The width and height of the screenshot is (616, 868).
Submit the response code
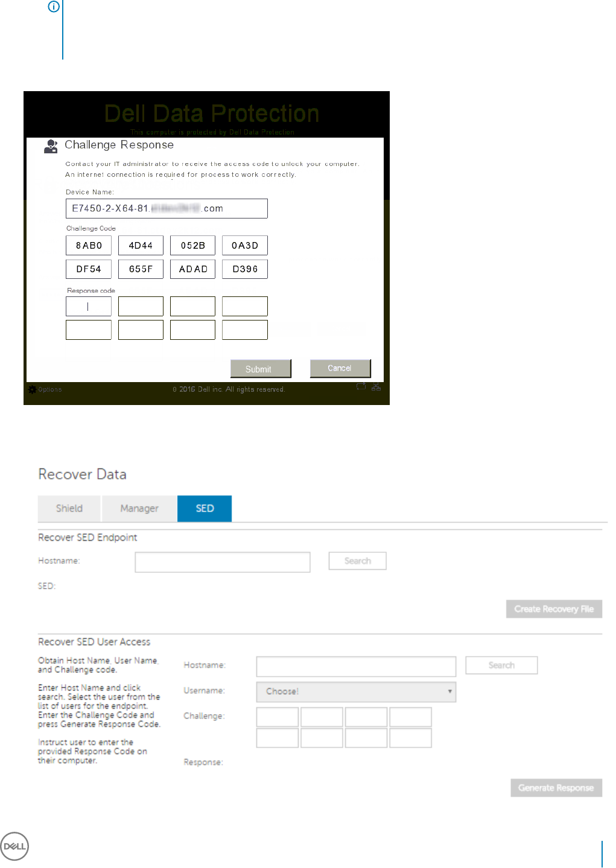(x=261, y=369)
